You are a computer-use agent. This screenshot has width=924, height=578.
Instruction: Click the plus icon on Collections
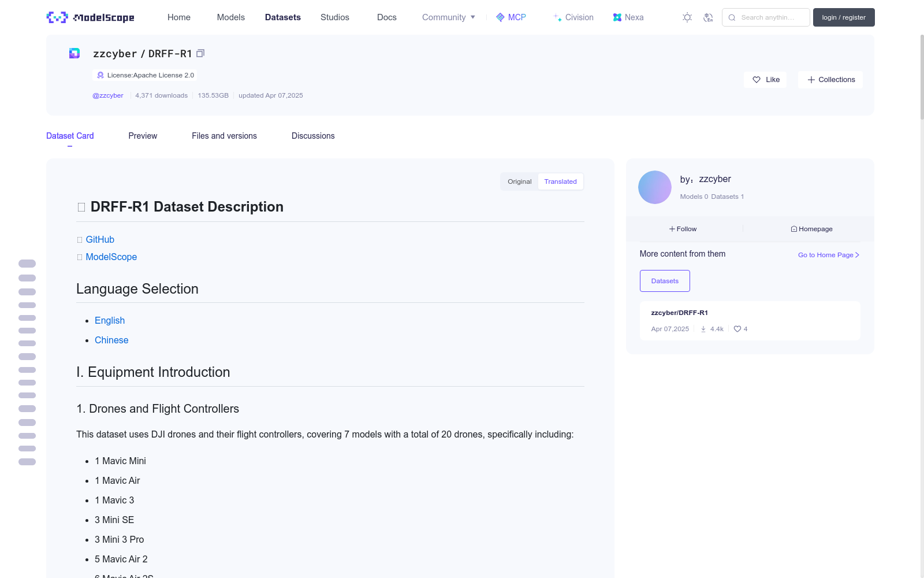point(811,80)
